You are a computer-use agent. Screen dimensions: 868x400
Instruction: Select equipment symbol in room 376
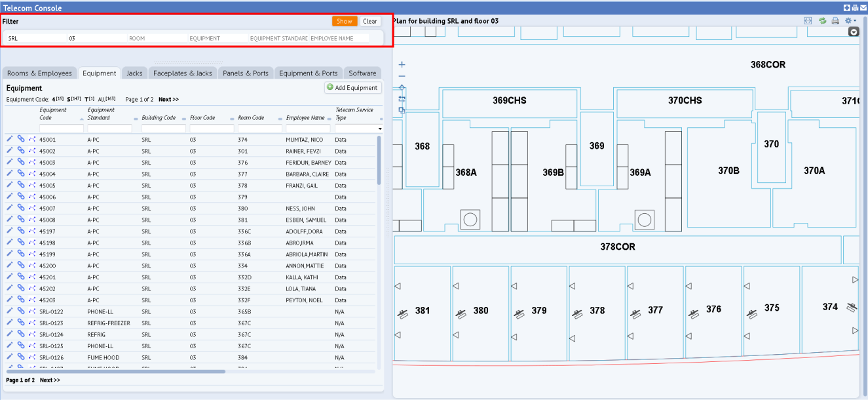point(694,315)
